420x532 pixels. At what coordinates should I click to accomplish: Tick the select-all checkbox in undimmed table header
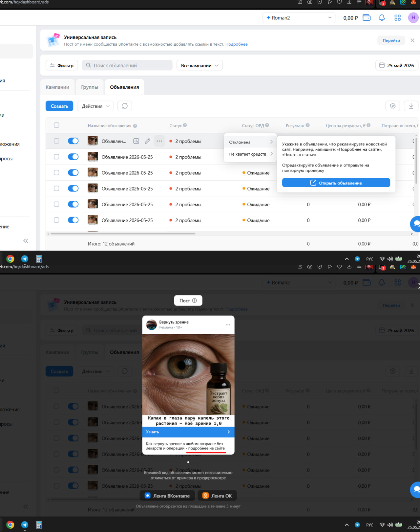56,125
